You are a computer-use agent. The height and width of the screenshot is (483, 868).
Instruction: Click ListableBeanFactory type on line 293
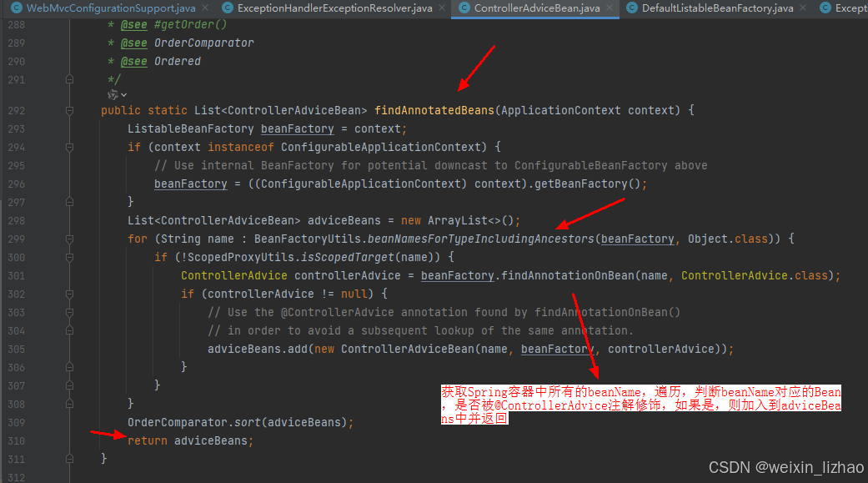(x=190, y=129)
